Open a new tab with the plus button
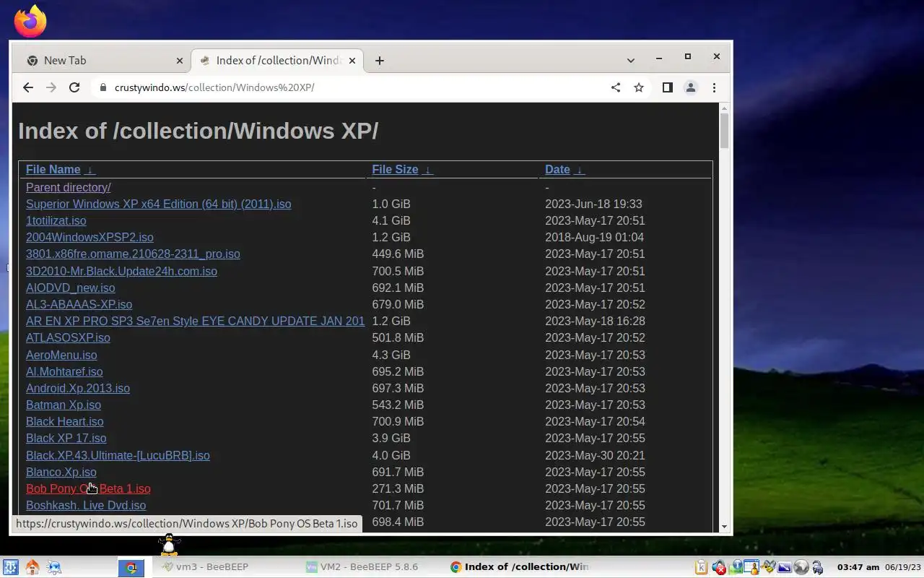 (x=380, y=61)
